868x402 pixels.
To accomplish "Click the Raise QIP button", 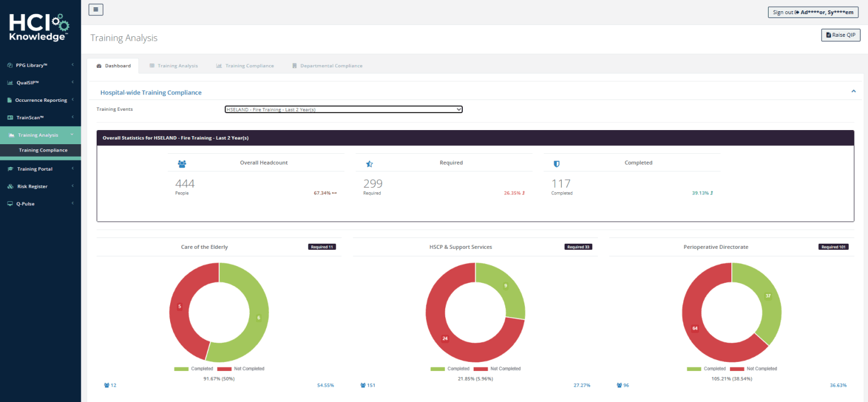I will [840, 34].
